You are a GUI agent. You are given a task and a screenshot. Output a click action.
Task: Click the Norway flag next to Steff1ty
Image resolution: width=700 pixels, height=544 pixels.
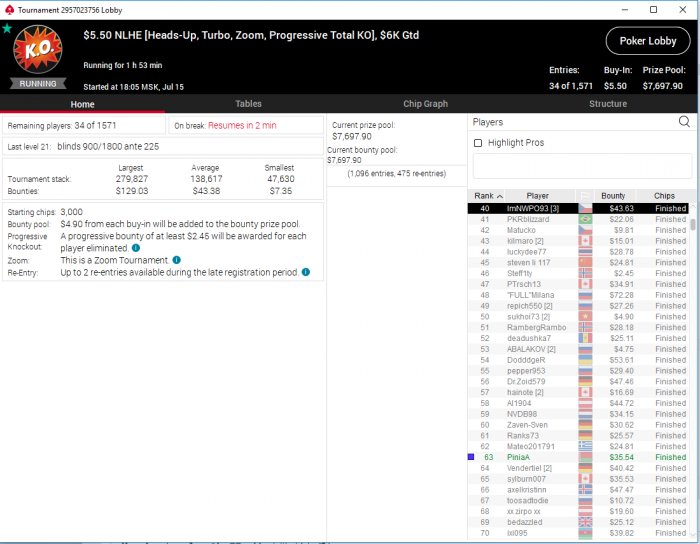(x=585, y=274)
